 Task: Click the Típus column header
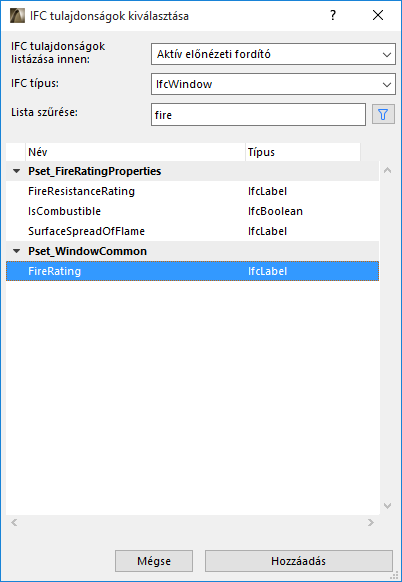click(303, 152)
